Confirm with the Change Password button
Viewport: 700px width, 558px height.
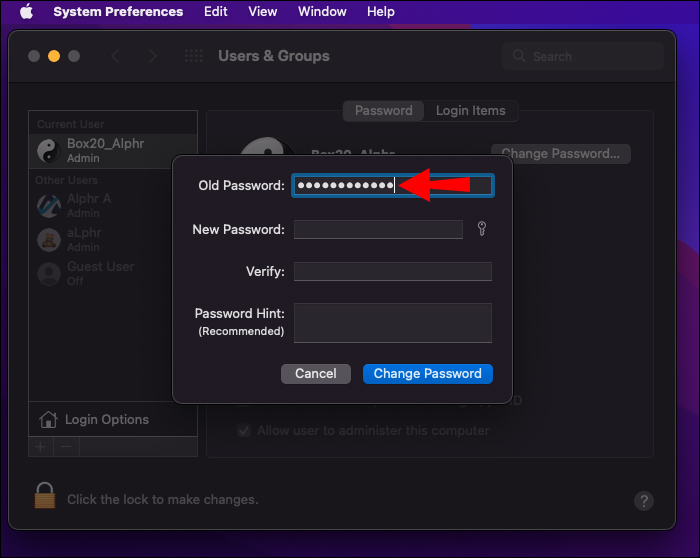click(427, 374)
